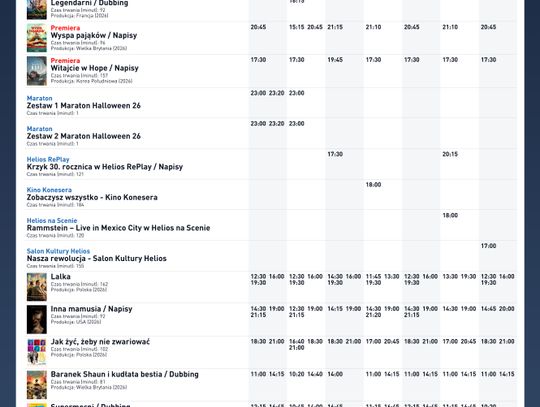Click the Helios na Scenie category label
This screenshot has width=540, height=407.
[x=52, y=221]
